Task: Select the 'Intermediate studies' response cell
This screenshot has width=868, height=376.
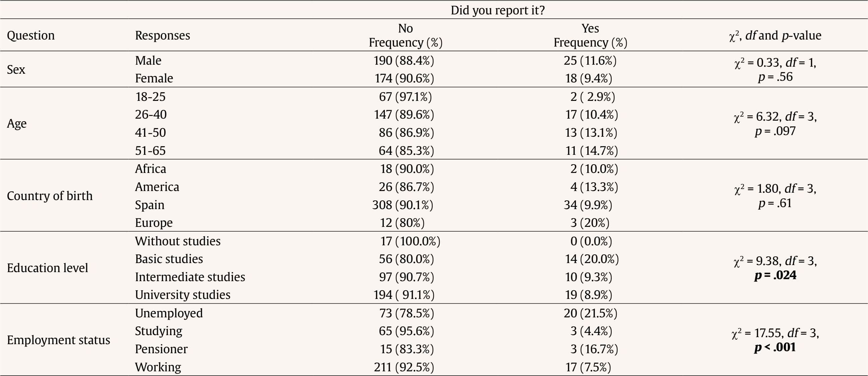Action: 190,277
